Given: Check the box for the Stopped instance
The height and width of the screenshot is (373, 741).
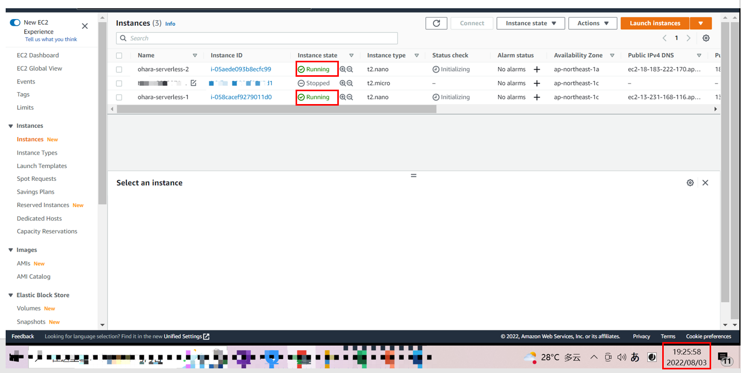Looking at the screenshot, I should pyautogui.click(x=119, y=83).
